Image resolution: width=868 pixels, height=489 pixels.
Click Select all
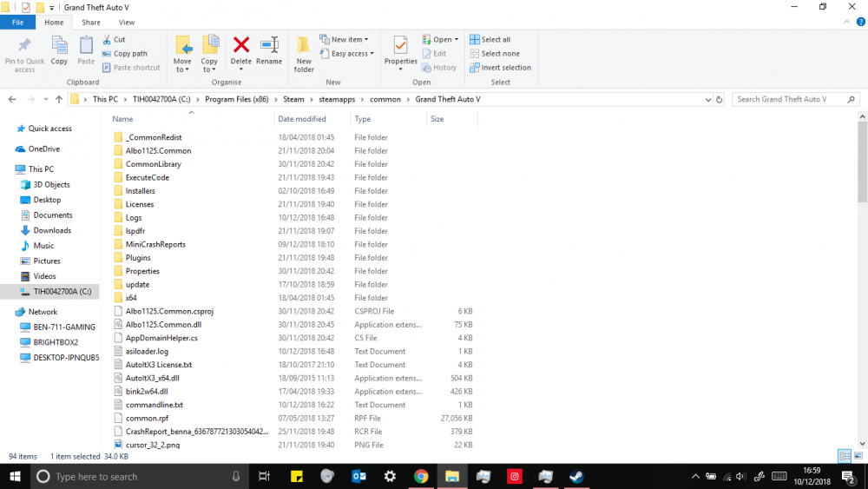coord(490,39)
